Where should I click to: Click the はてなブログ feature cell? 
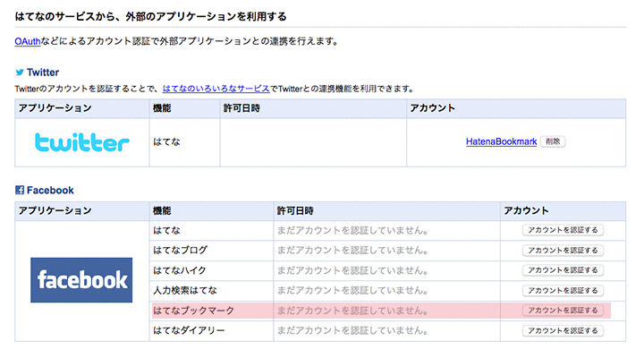pos(211,251)
